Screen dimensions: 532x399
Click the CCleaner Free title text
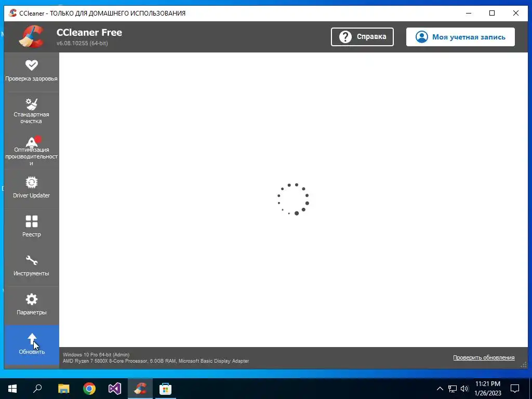(x=89, y=33)
